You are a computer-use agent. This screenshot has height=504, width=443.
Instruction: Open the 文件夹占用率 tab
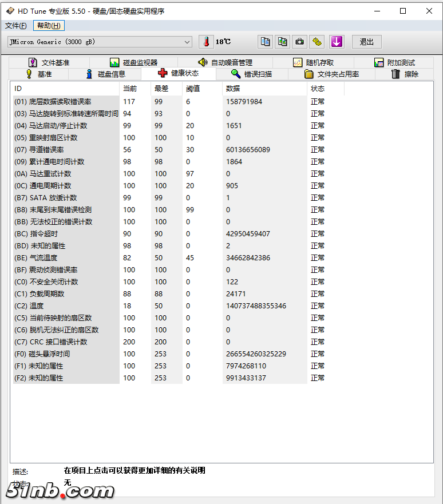pos(331,74)
